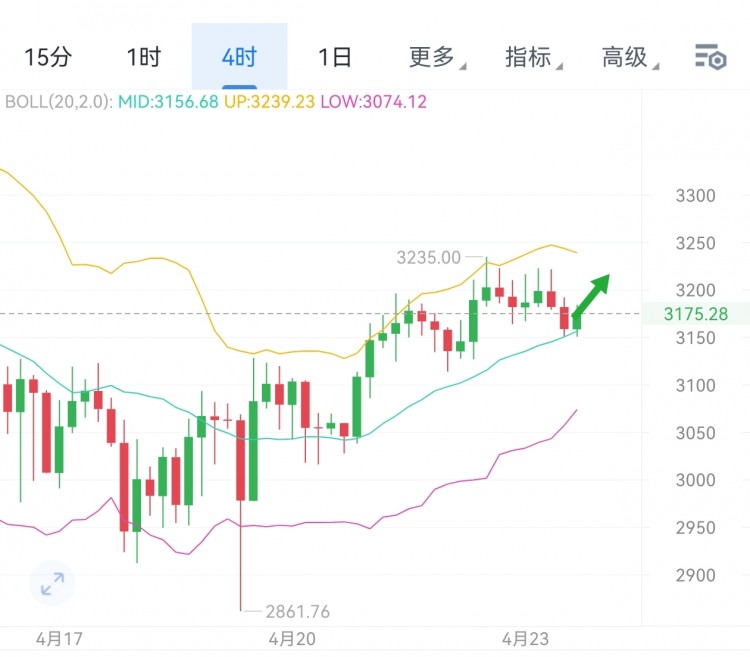Click the current price tag 3175.28
Viewport: 750px width, 657px height.
coord(695,314)
